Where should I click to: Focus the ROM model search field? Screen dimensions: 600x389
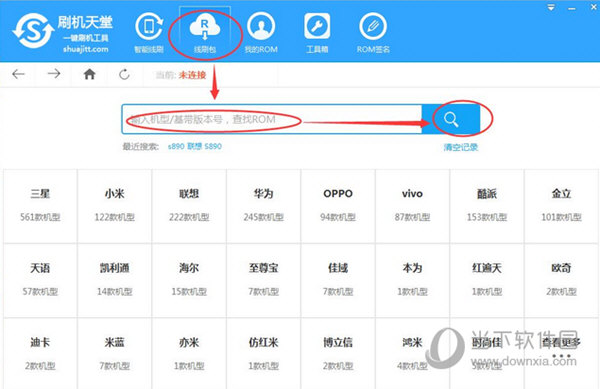(x=272, y=119)
